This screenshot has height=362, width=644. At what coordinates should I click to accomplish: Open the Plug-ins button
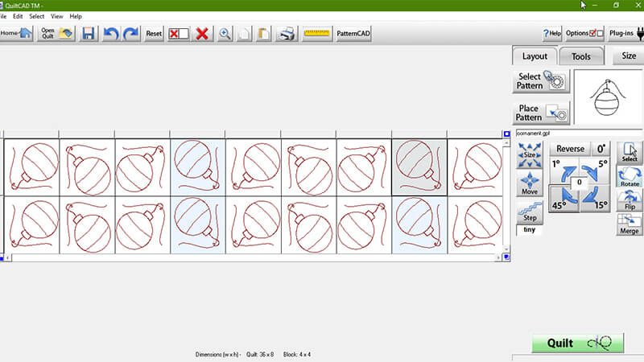click(625, 34)
